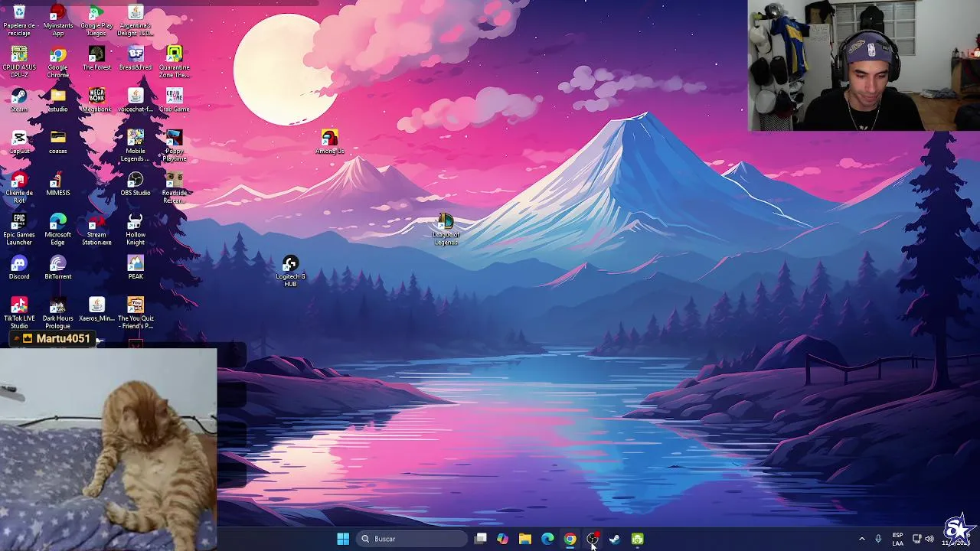Select Mobile Legends desktop shortcut
This screenshot has width=980, height=551.
coord(136,145)
